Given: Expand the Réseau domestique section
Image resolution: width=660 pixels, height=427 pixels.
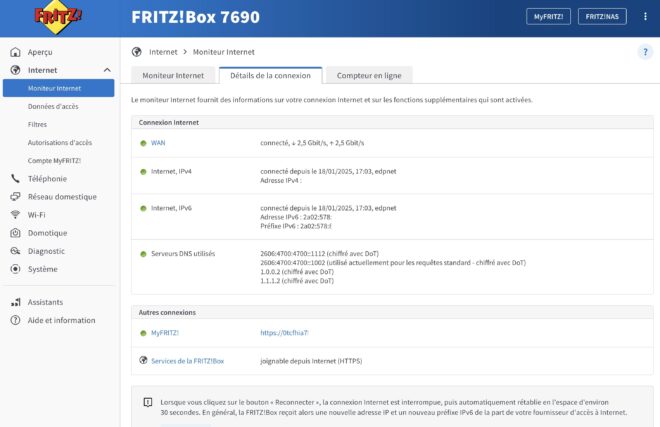Looking at the screenshot, I should point(61,197).
